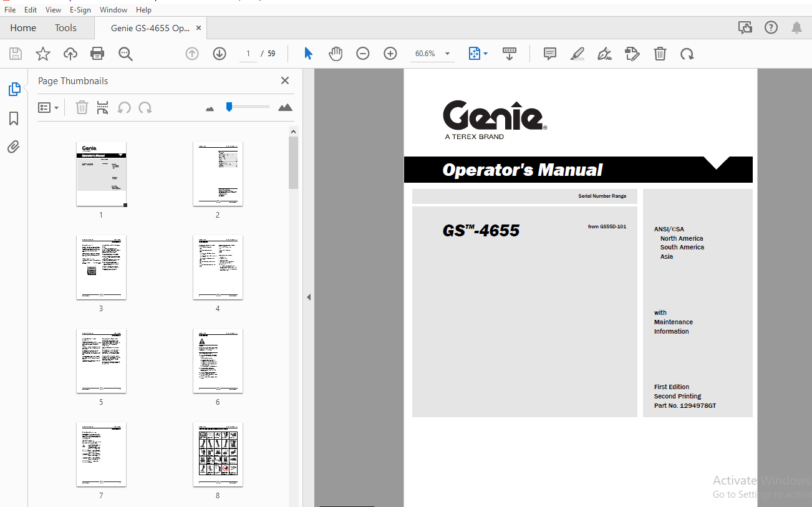The image size is (812, 507).
Task: Select page 1 thumbnail
Action: pos(101,173)
